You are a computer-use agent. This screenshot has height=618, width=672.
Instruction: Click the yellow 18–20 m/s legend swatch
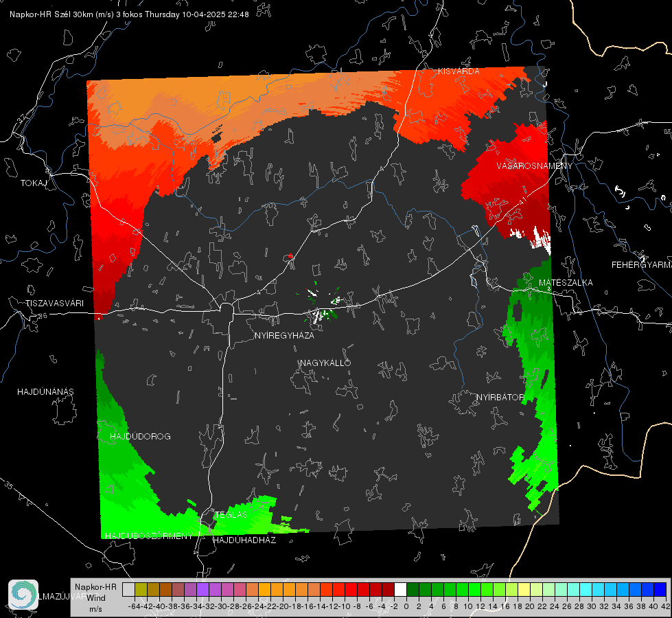pyautogui.click(x=524, y=589)
